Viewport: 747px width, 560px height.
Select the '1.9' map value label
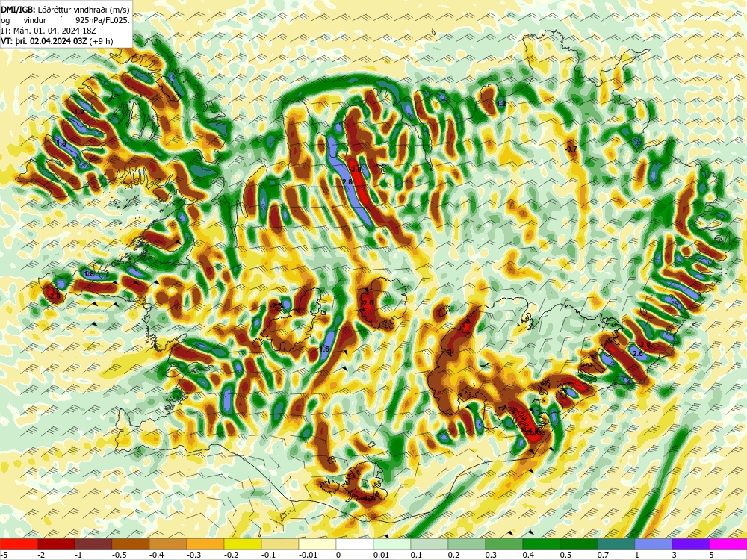[x=79, y=111]
